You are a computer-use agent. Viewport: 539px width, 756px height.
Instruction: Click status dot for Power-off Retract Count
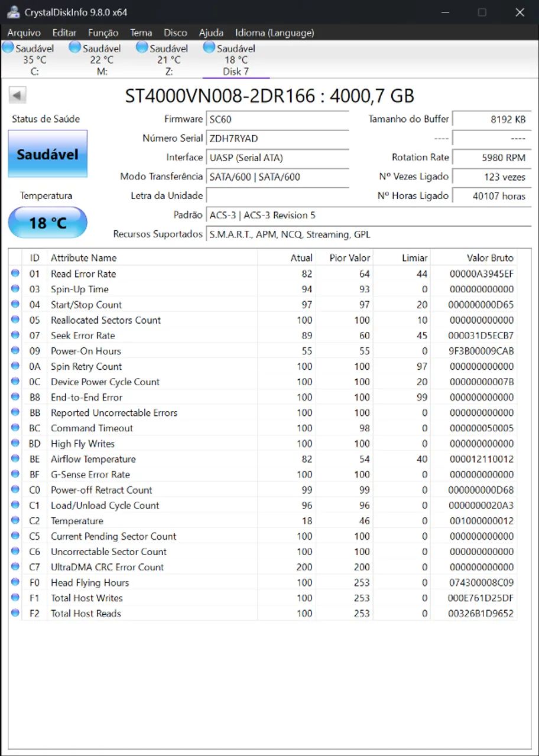pyautogui.click(x=15, y=490)
